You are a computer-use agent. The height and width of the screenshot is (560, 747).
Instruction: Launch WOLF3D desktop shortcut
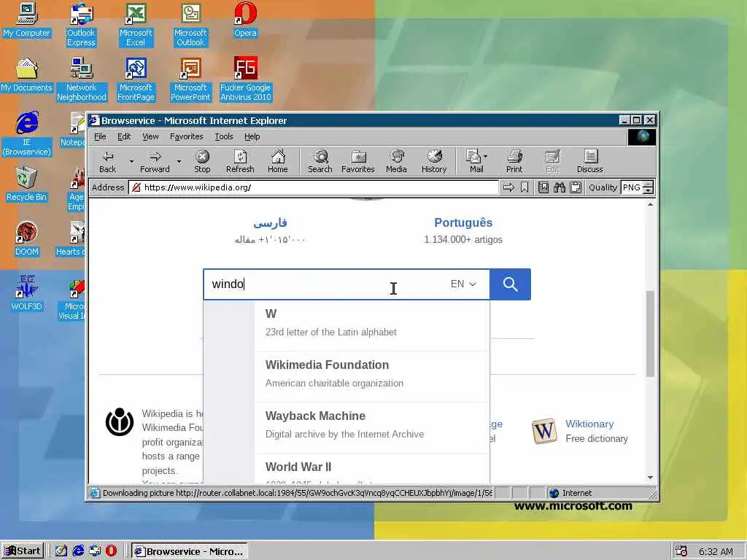27,293
